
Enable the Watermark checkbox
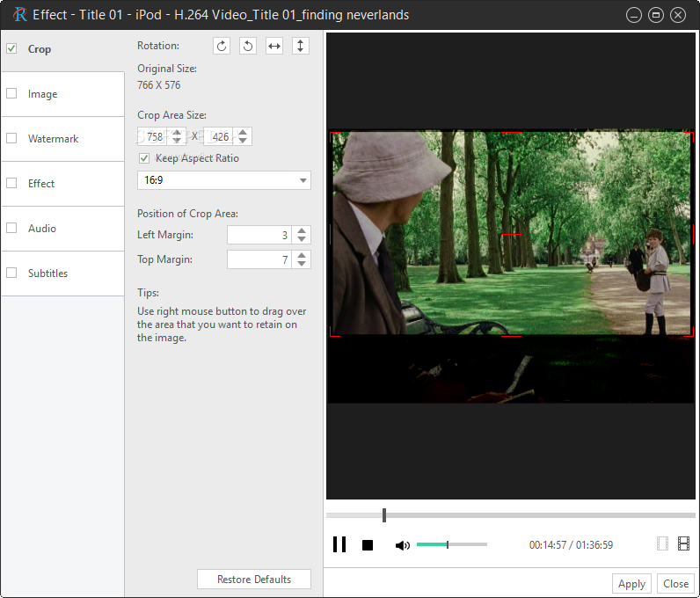click(11, 138)
